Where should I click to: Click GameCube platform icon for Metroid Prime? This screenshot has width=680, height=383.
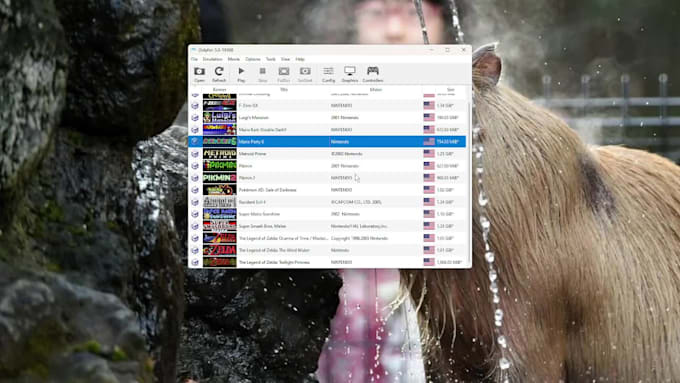click(195, 154)
